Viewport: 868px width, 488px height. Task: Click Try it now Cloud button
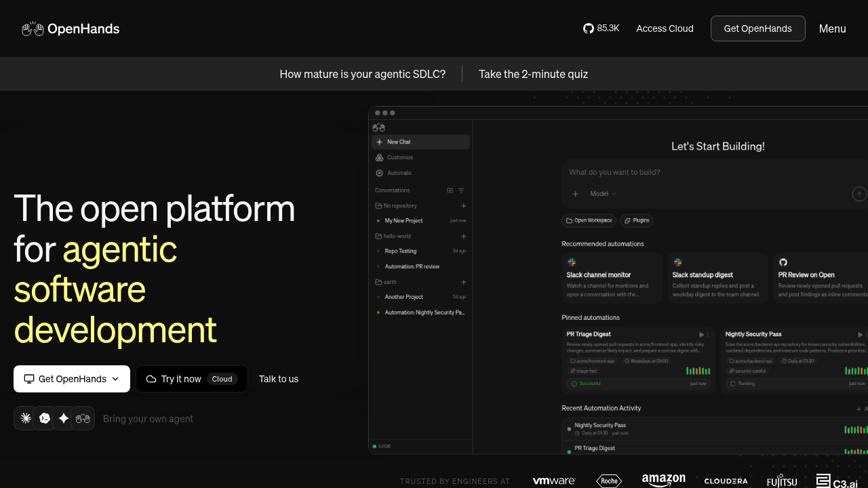point(192,379)
